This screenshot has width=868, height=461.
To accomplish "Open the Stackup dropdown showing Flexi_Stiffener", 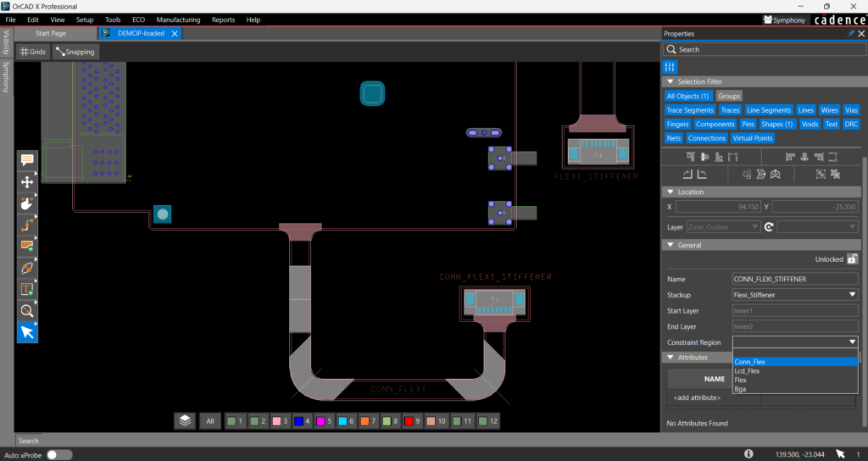I will pos(795,295).
